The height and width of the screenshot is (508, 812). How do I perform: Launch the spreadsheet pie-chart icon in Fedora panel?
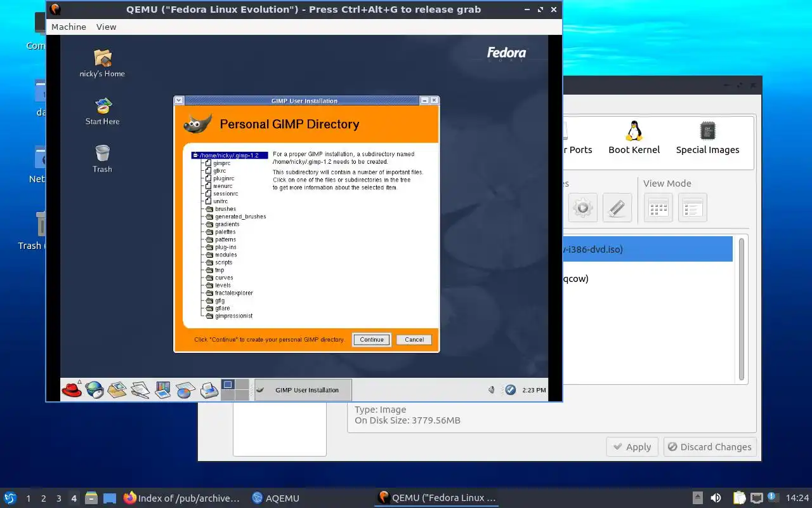[185, 390]
